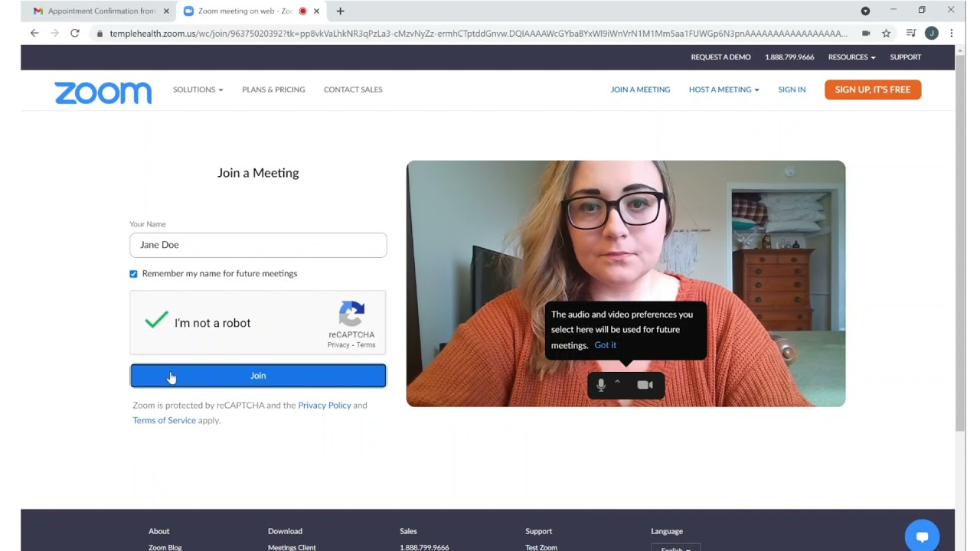Expand the Solutions dropdown
The height and width of the screenshot is (551, 980).
(x=198, y=90)
